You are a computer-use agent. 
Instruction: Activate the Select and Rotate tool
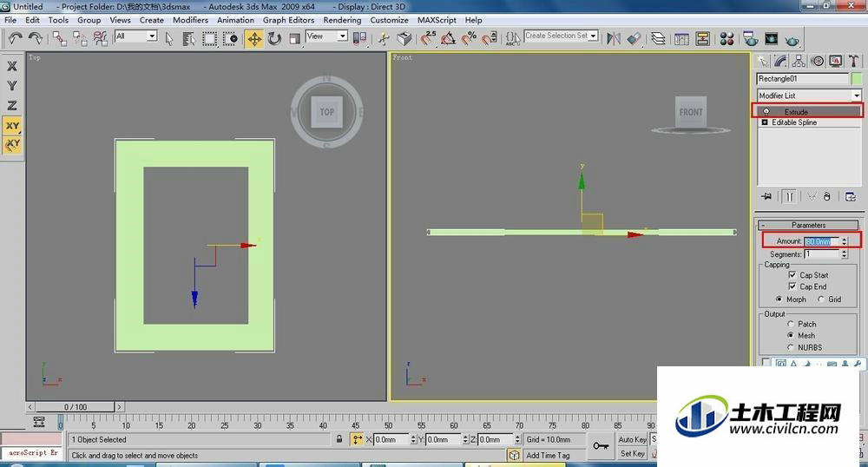tap(274, 38)
